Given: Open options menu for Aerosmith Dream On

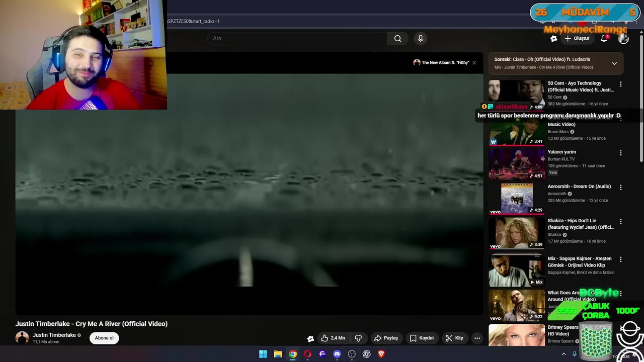Looking at the screenshot, I should (x=620, y=188).
